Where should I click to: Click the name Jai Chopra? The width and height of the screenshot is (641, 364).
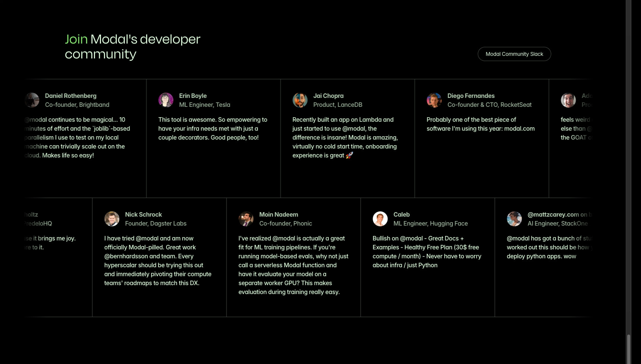pyautogui.click(x=328, y=96)
